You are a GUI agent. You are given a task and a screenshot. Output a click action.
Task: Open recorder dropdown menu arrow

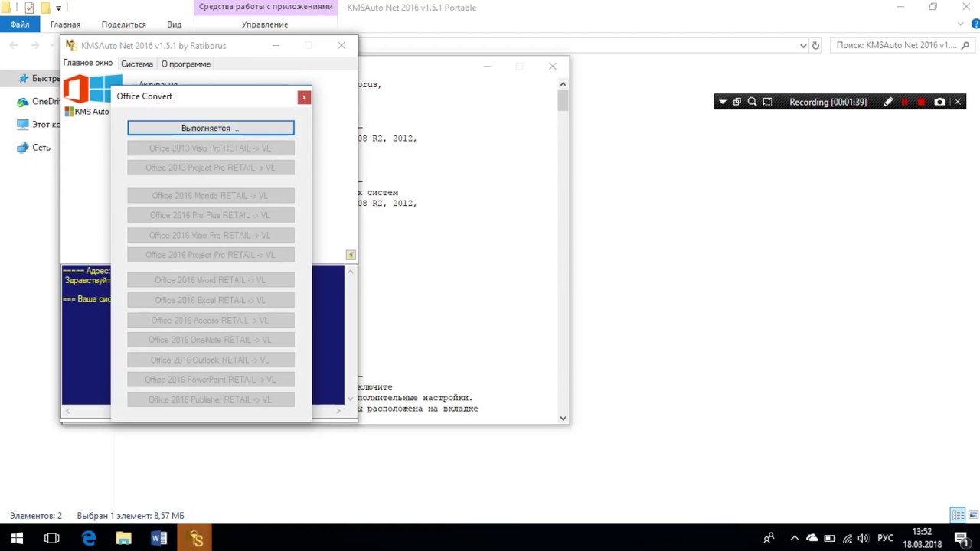(722, 102)
